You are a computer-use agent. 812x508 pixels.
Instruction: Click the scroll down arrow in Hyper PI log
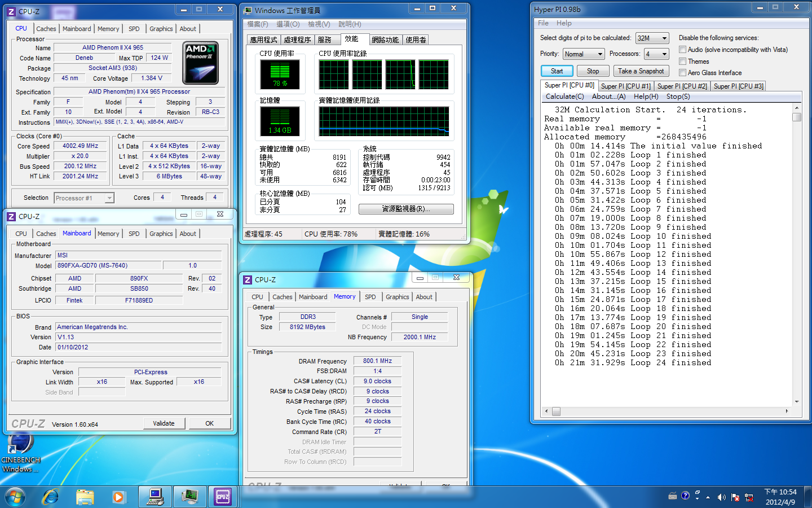(x=796, y=402)
